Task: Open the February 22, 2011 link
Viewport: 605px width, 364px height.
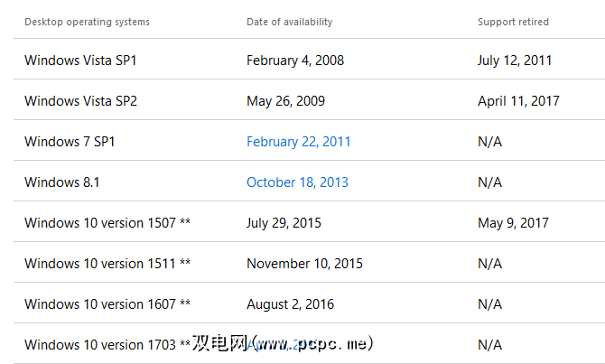Action: 298,142
